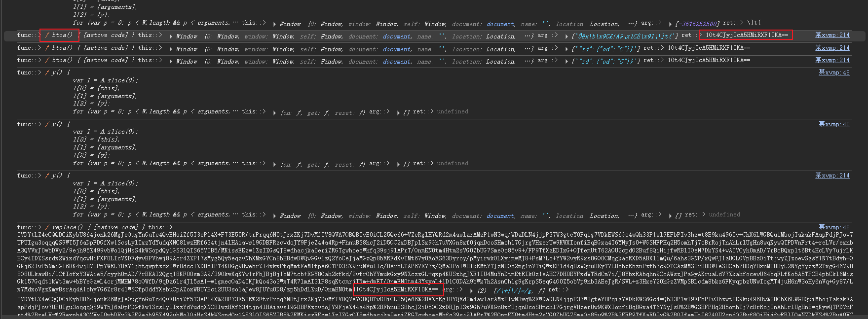Click the [native code] text in the replace() row
This screenshot has width=868, height=319.
116,227
